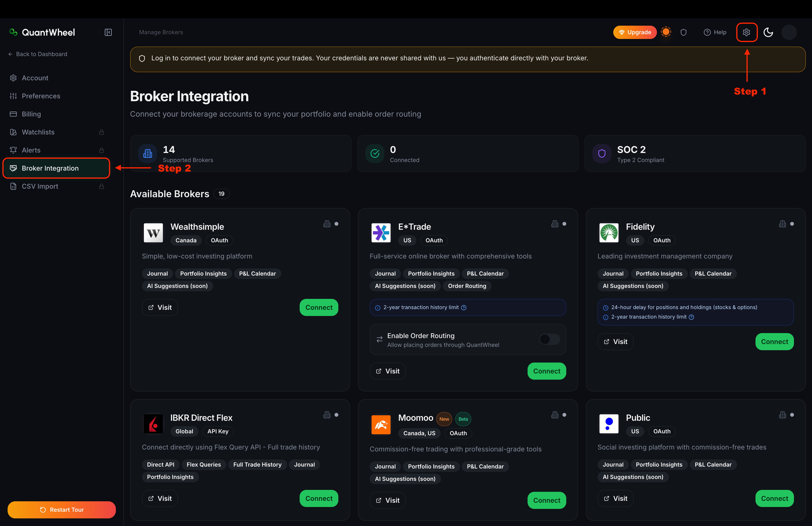Viewport: 812px width, 526px height.
Task: Open the settings gear icon
Action: pyautogui.click(x=746, y=32)
